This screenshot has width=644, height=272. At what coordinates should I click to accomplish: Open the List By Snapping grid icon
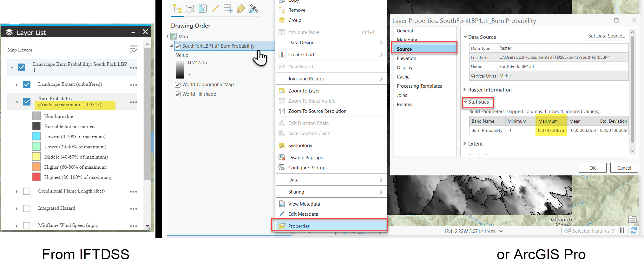(228, 9)
